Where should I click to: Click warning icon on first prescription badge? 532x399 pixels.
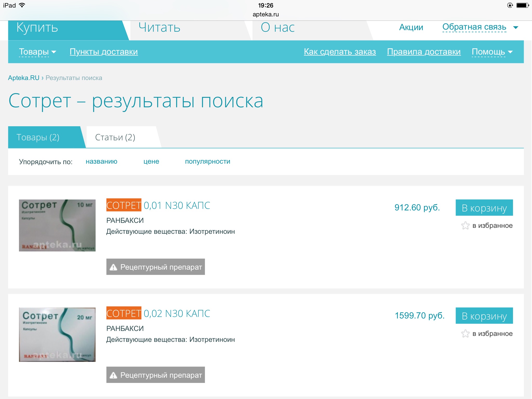click(114, 267)
